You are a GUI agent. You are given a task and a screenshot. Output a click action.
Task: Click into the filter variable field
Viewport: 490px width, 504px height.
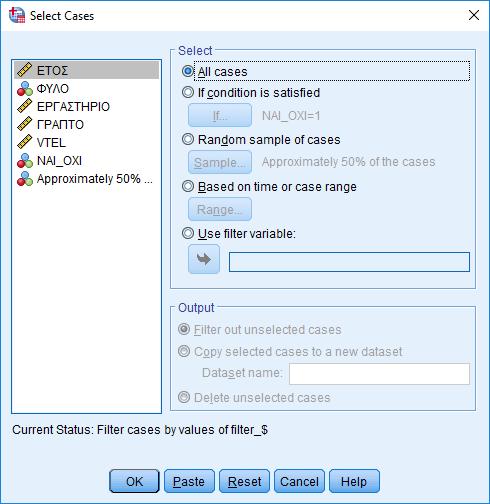(349, 262)
